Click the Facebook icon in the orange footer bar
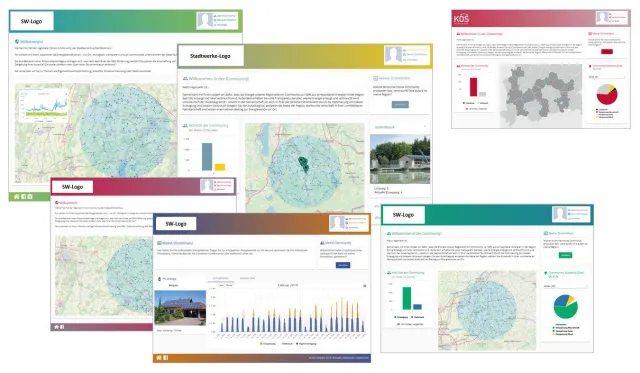640x373 pixels. [165, 358]
